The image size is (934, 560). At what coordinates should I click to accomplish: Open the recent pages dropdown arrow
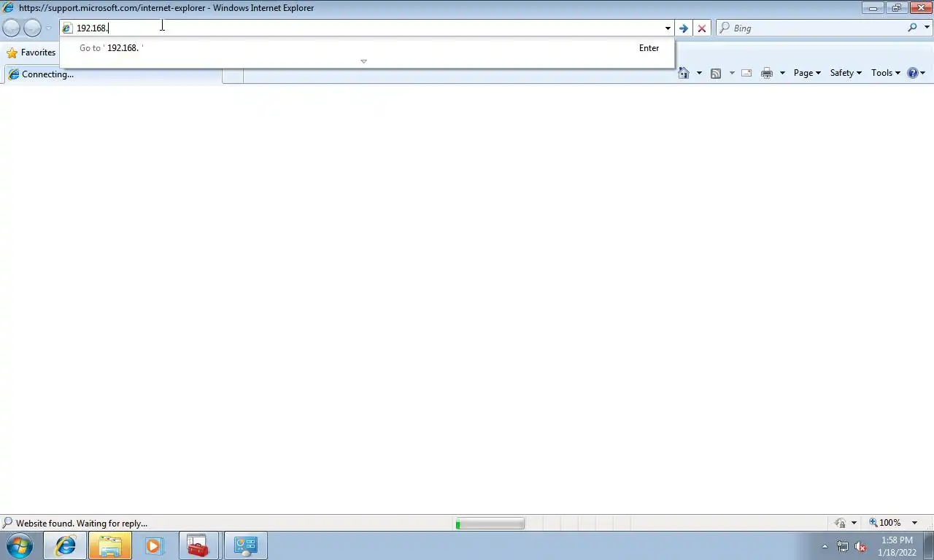[x=48, y=28]
